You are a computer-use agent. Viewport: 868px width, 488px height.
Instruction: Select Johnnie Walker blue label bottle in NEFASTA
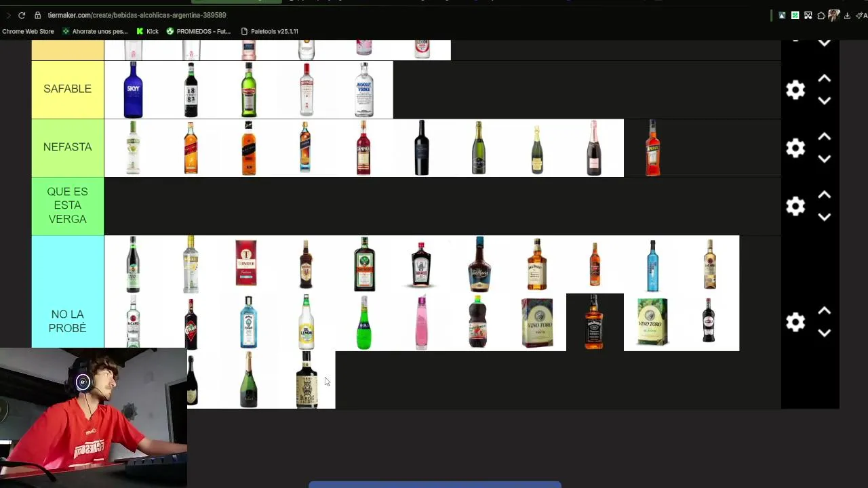(306, 148)
